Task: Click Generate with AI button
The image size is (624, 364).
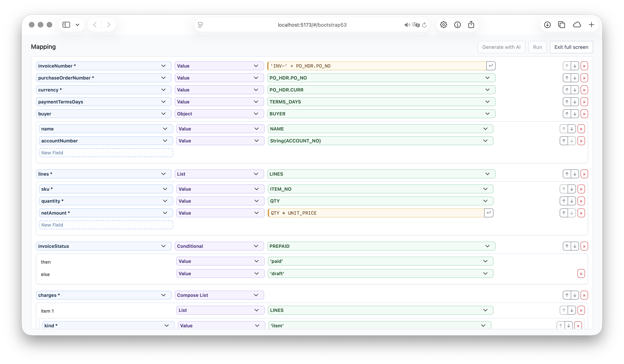Action: pos(501,47)
